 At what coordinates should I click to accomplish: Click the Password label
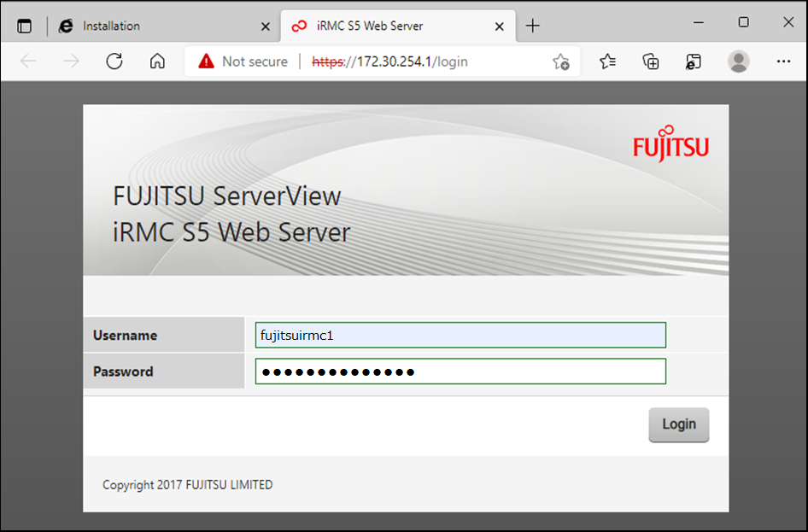pos(123,371)
